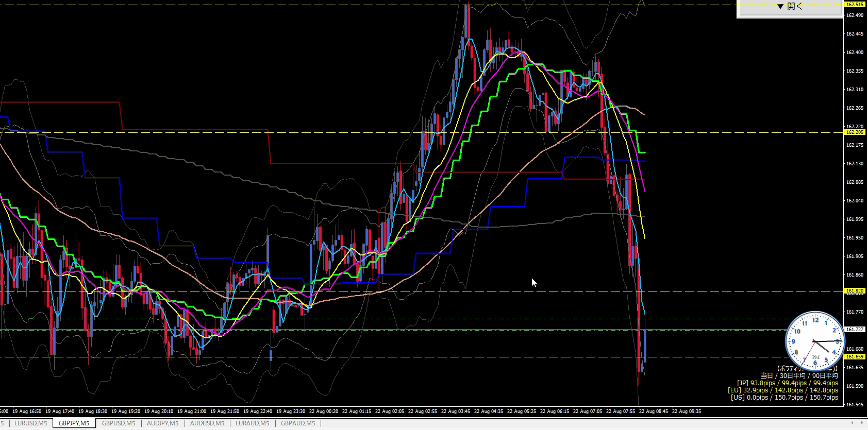This screenshot has width=868, height=430.
Task: Open the GBPUSD,M5 chart tab
Action: point(119,423)
